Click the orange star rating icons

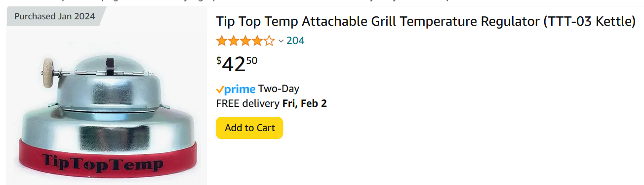pos(245,41)
